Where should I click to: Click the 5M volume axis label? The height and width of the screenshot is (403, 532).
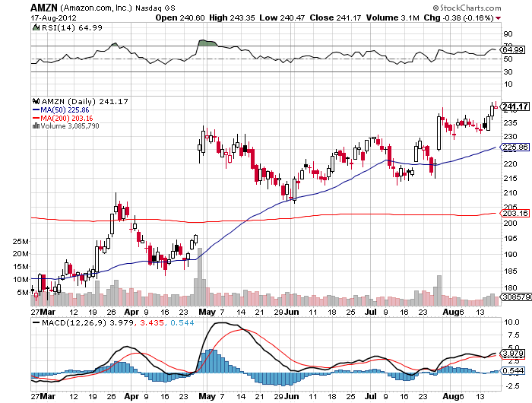(x=23, y=292)
